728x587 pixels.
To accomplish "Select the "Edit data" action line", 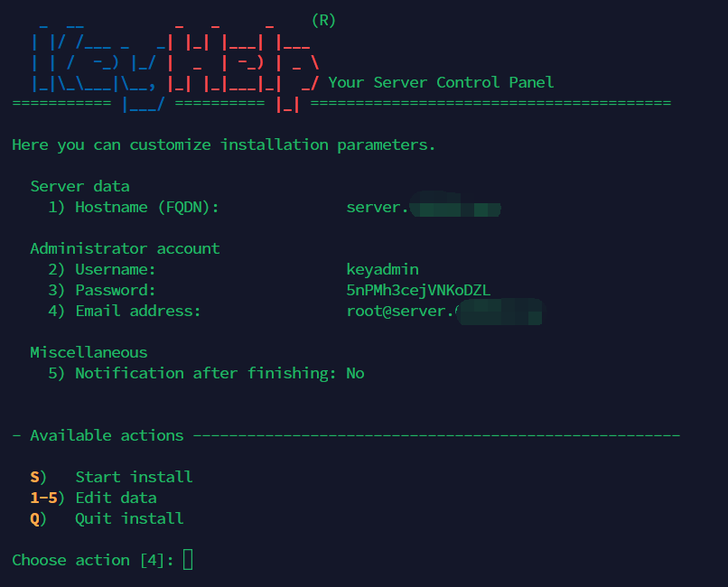I will (x=116, y=498).
